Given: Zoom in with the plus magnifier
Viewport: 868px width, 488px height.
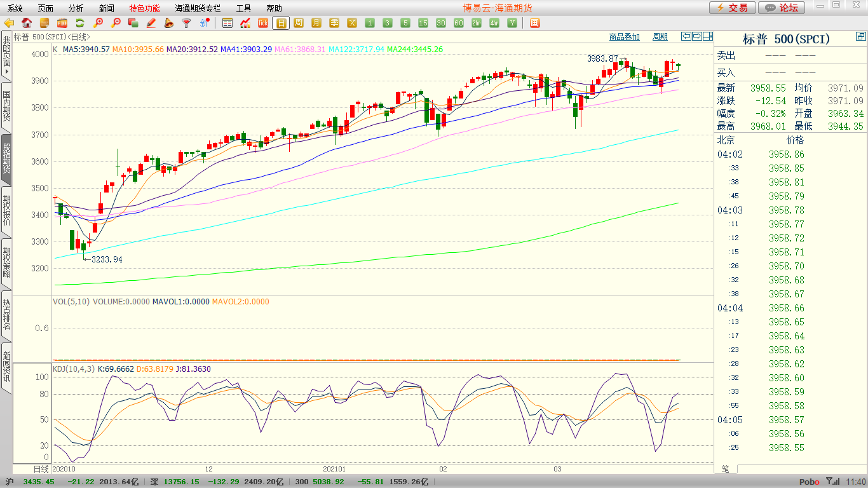Looking at the screenshot, I should click(x=98, y=23).
